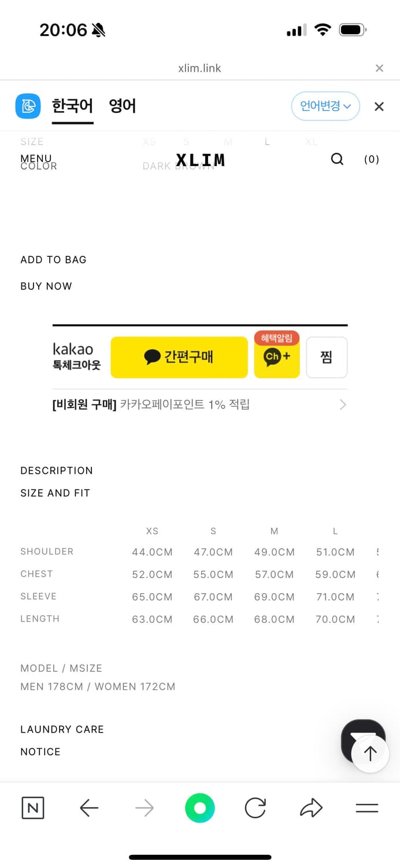Screen dimensions: 400x868
Task: Expand the DESCRIPTION section
Action: click(x=57, y=470)
